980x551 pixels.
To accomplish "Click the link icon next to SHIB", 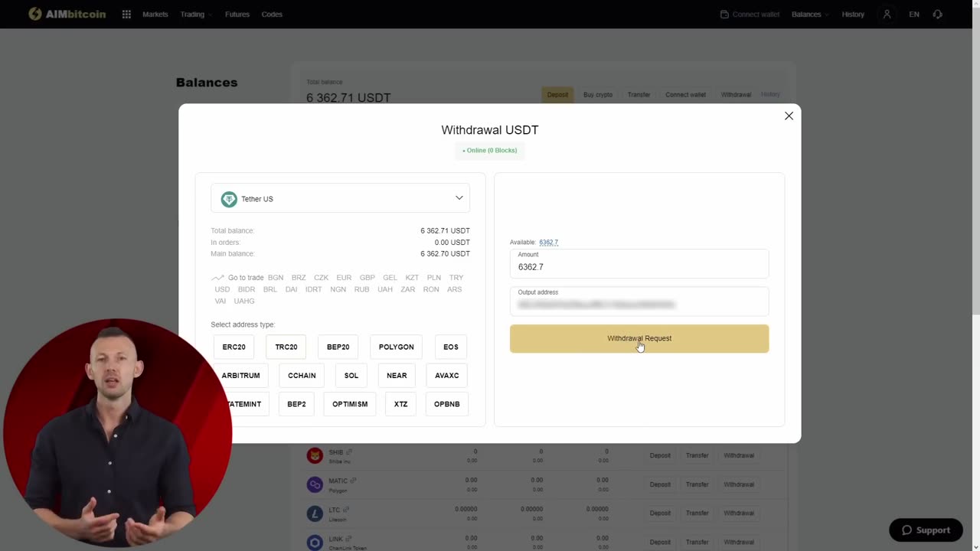I will click(x=349, y=452).
